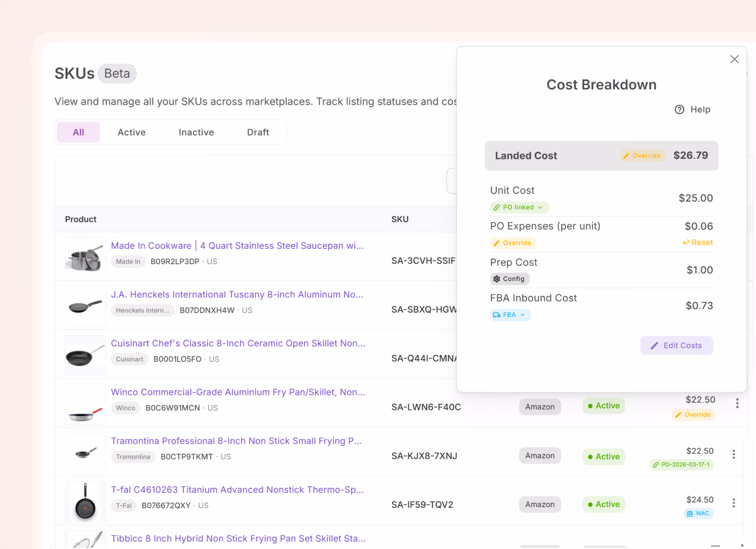This screenshot has width=756, height=549.
Task: Select the Draft tab
Action: pyautogui.click(x=258, y=133)
